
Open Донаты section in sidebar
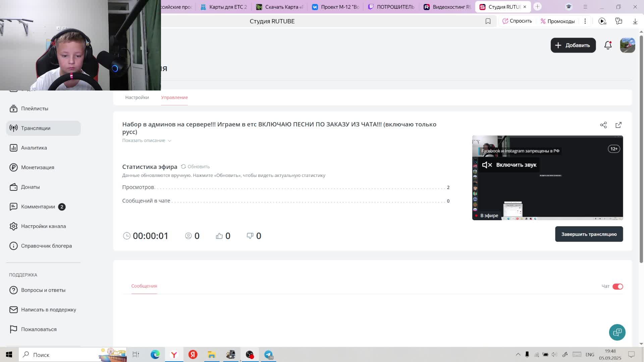pos(30,187)
